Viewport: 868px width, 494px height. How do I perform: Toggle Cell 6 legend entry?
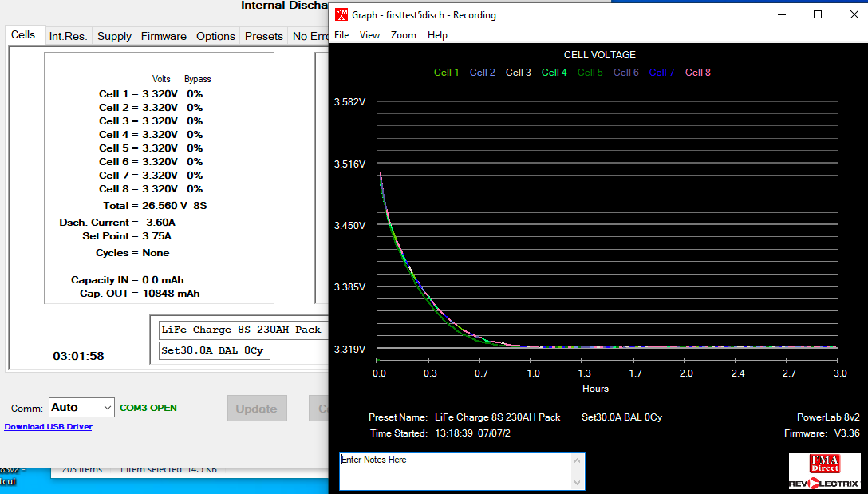[x=625, y=73]
